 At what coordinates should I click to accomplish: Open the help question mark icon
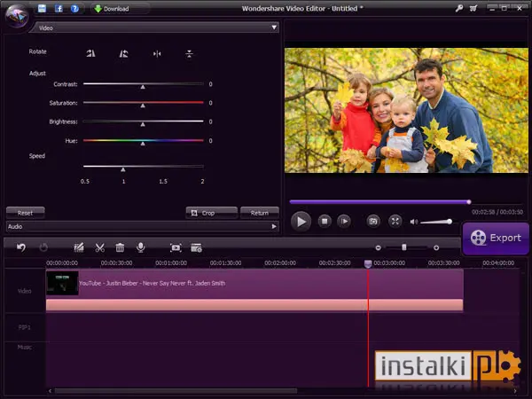coord(74,9)
